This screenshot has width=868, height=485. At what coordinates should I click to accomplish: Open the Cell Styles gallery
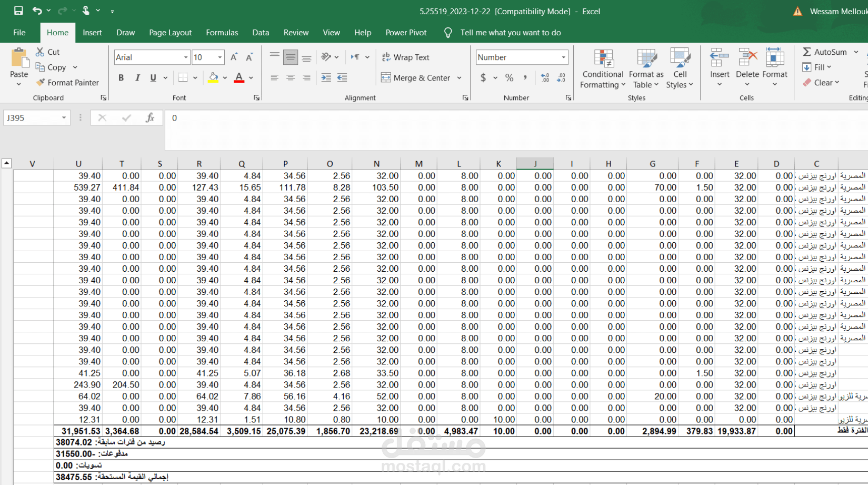coord(680,68)
